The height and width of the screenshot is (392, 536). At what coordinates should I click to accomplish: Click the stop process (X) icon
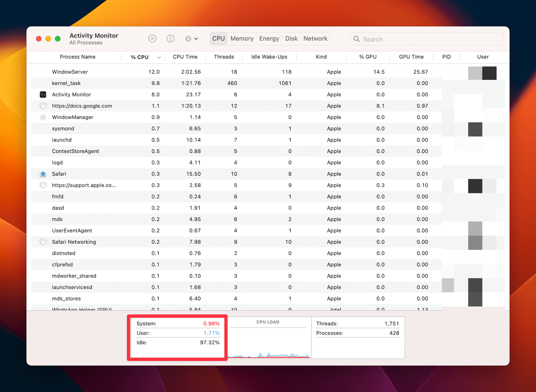(x=152, y=38)
